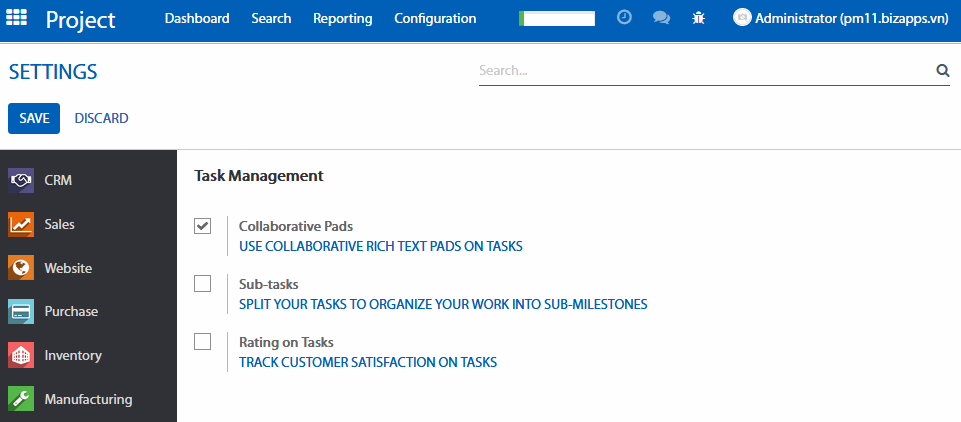961x422 pixels.
Task: Go to the Dashboard menu item
Action: click(x=197, y=18)
